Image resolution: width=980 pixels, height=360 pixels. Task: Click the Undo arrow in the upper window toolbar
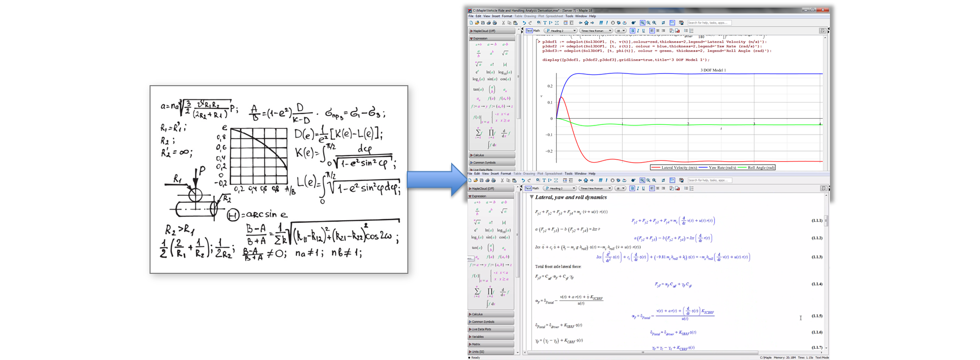[524, 23]
